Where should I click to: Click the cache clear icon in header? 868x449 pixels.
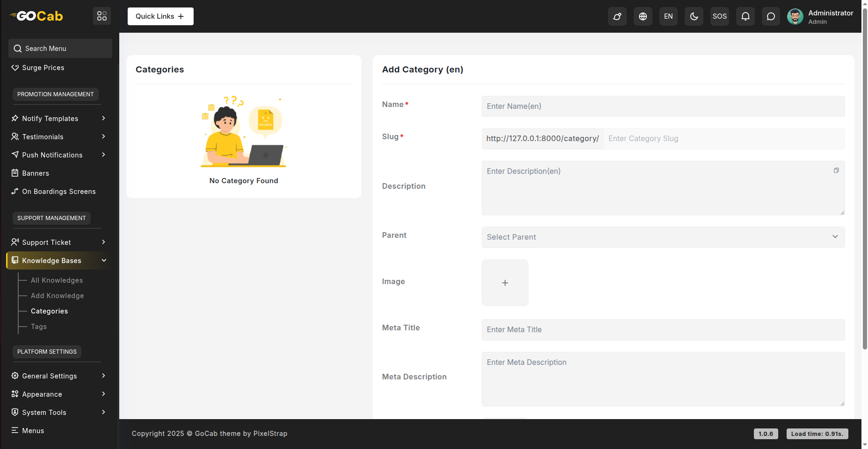617,16
